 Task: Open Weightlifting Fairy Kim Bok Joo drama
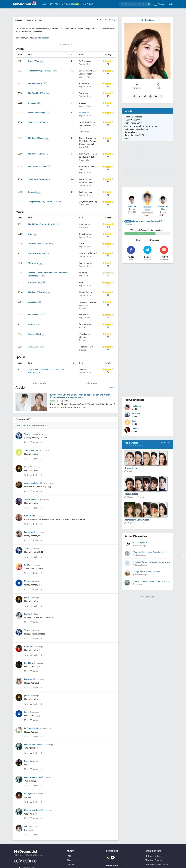tap(42, 202)
